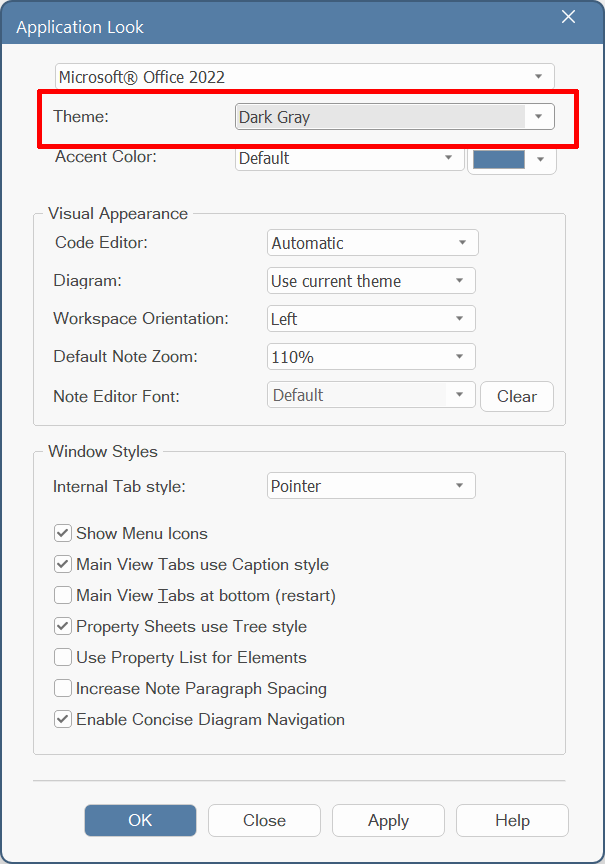Click the Apply button
The width and height of the screenshot is (605, 864).
pyautogui.click(x=388, y=820)
